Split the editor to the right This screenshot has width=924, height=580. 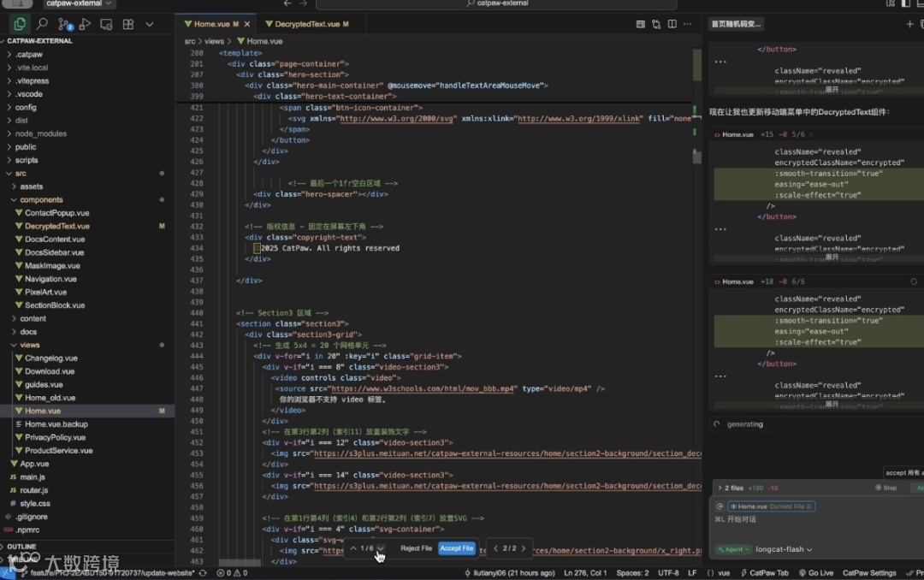pyautogui.click(x=672, y=24)
